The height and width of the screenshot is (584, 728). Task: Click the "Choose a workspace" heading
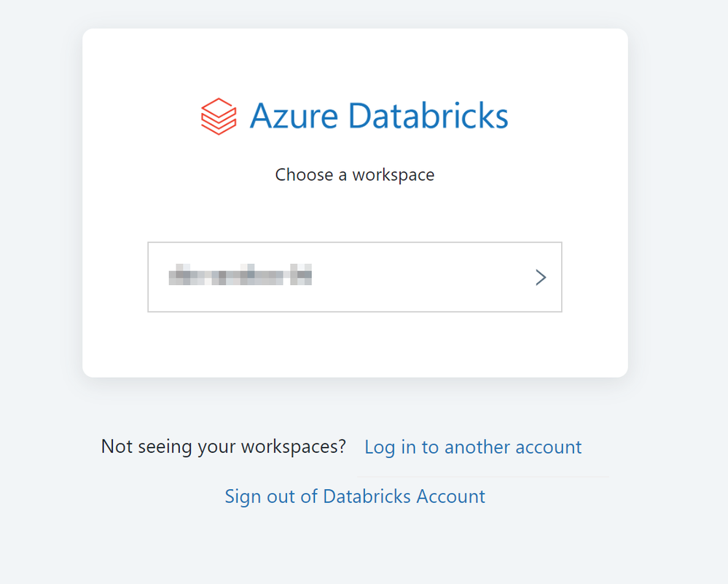(x=355, y=175)
